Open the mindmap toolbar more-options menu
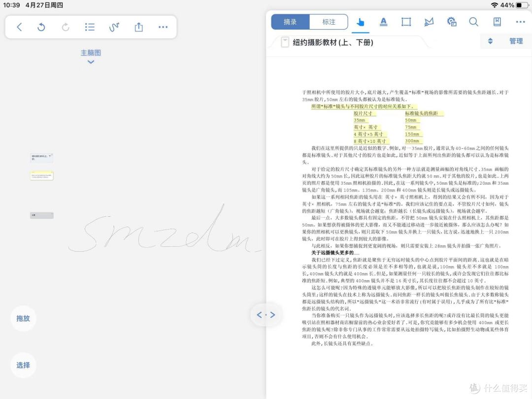532x399 pixels. pyautogui.click(x=163, y=27)
